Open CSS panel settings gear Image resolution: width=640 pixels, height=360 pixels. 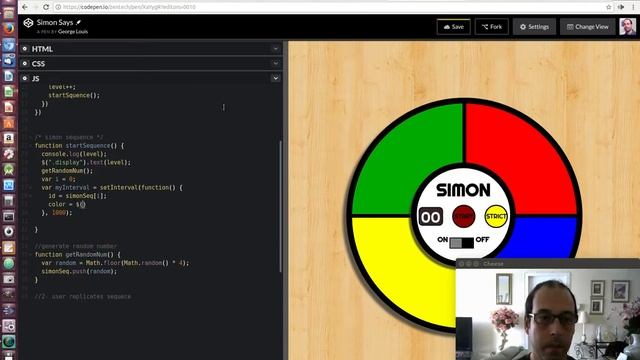tap(25, 63)
